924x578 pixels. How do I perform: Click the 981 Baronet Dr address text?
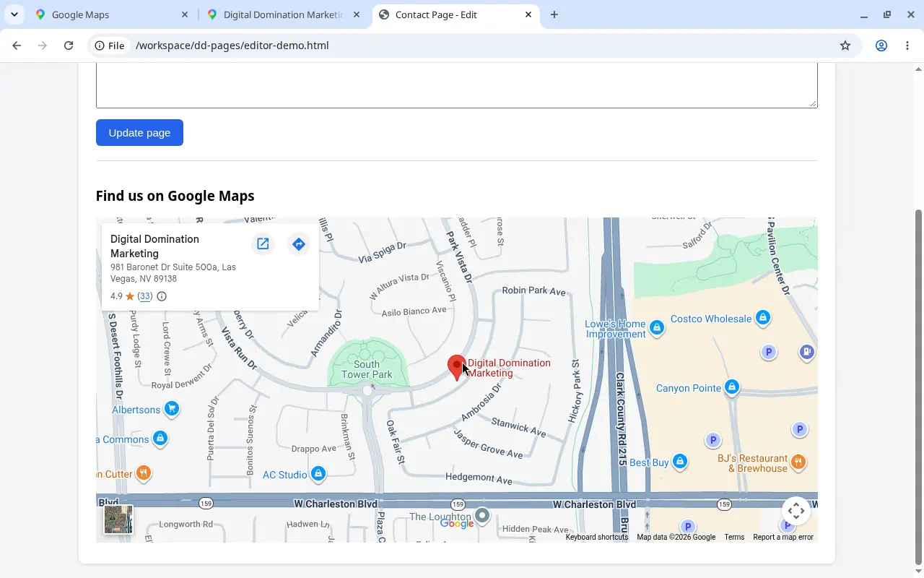tap(173, 273)
